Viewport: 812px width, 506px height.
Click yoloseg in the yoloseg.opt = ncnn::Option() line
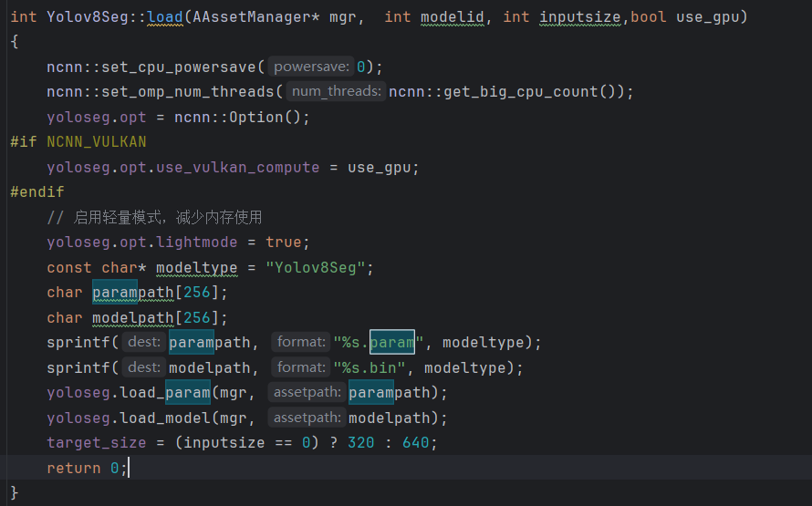pos(78,118)
